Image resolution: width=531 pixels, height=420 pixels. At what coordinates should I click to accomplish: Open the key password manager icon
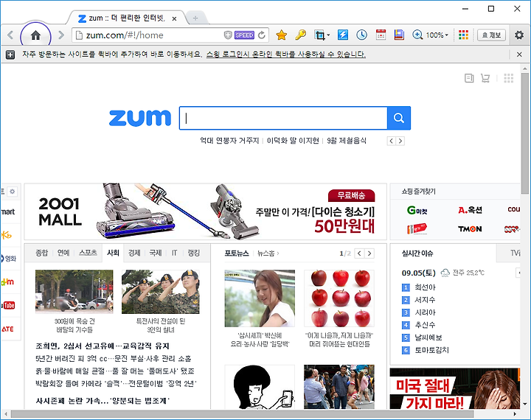click(x=301, y=35)
